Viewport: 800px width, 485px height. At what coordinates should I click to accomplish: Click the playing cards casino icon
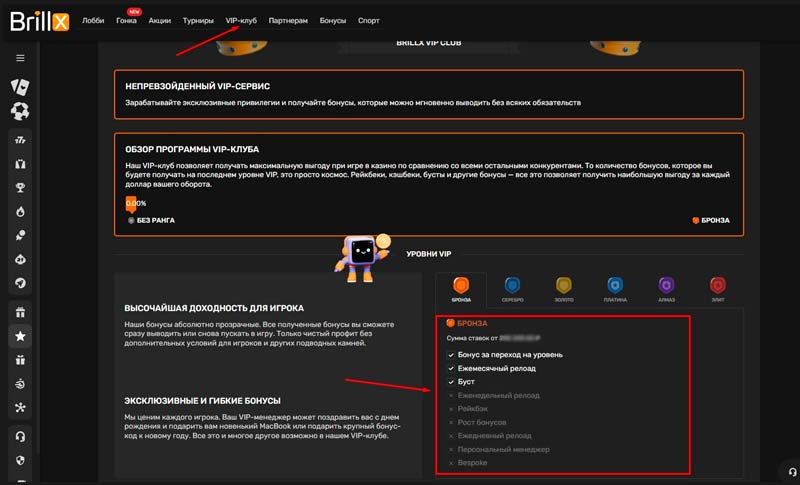(x=20, y=86)
